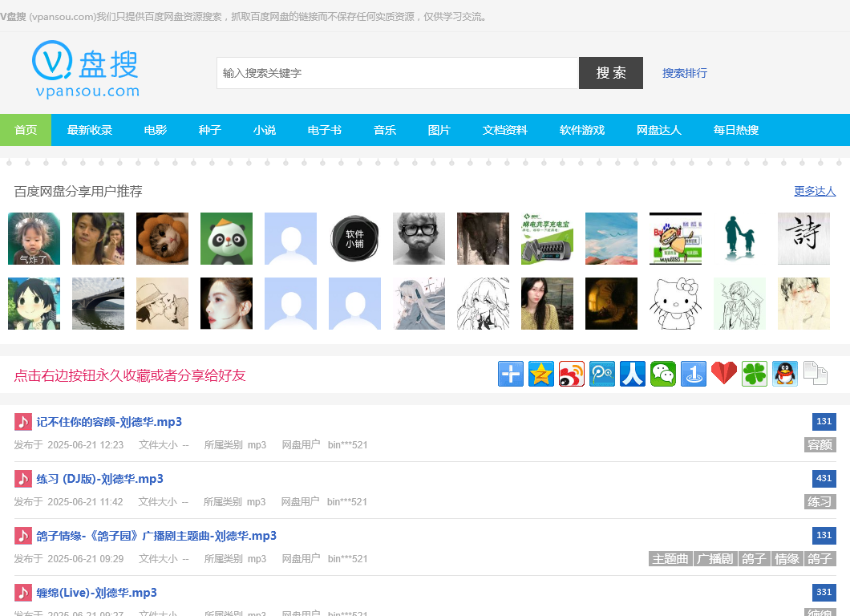The width and height of the screenshot is (850, 616).
Task: Open the 电影 navigation tab
Action: click(x=156, y=130)
